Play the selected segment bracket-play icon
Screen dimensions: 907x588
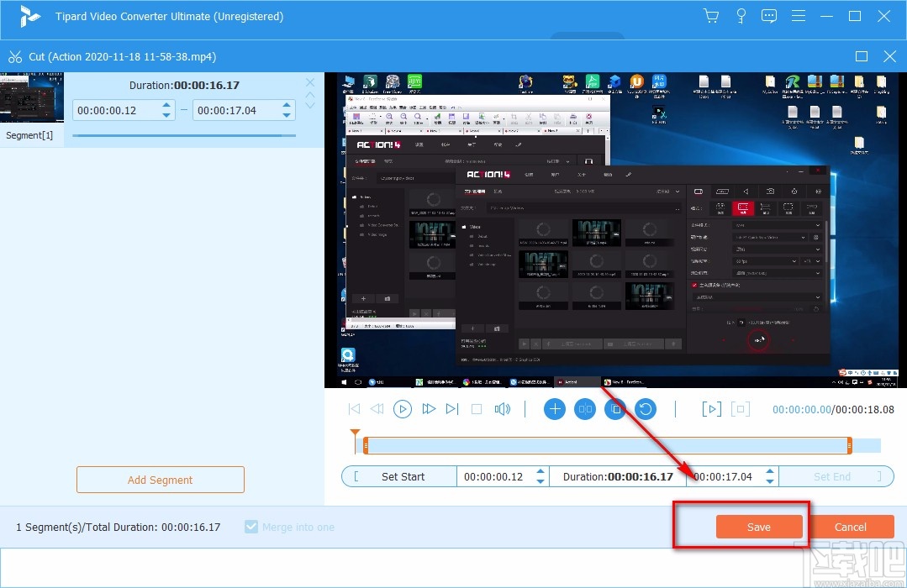coord(711,409)
